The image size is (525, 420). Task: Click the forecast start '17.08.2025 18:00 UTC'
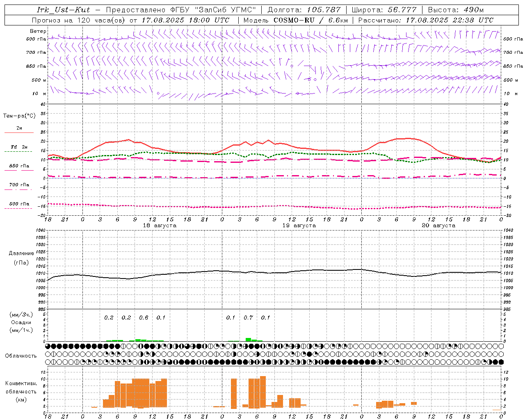tap(185, 20)
